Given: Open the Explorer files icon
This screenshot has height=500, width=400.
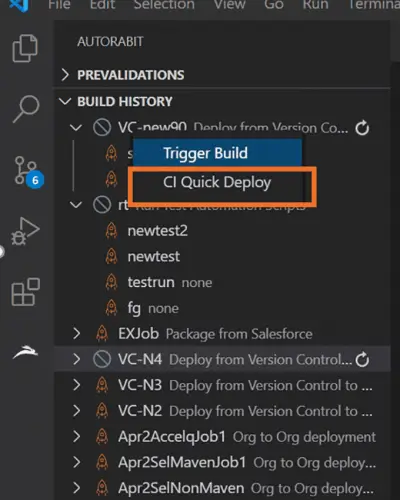Looking at the screenshot, I should 25,48.
